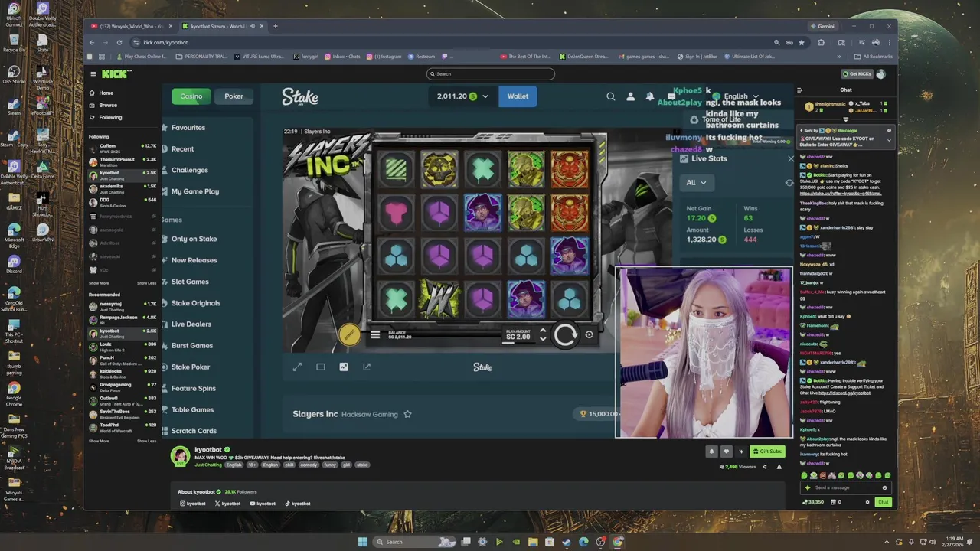Report the stream via warning icon

click(x=779, y=466)
